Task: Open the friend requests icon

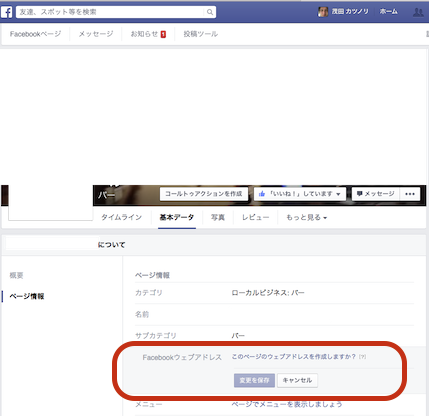Action: click(418, 12)
